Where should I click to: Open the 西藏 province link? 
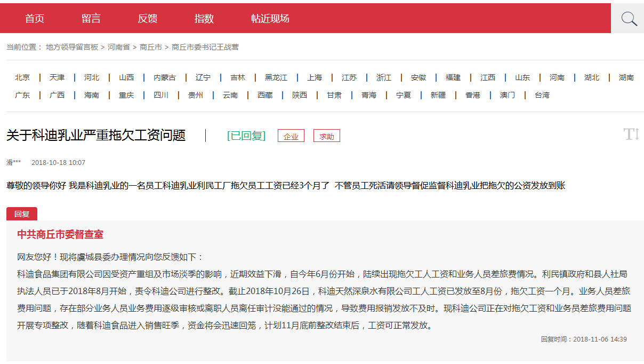[265, 95]
